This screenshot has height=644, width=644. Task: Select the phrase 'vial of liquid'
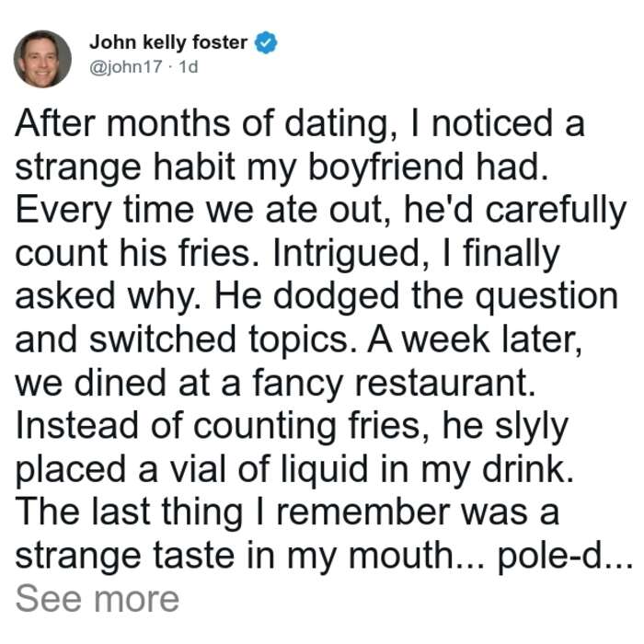pyautogui.click(x=269, y=469)
